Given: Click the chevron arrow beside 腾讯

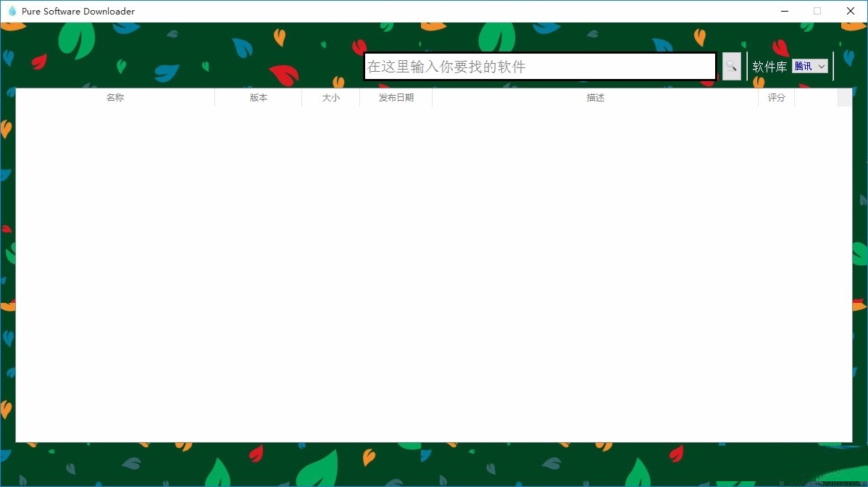Looking at the screenshot, I should [821, 67].
